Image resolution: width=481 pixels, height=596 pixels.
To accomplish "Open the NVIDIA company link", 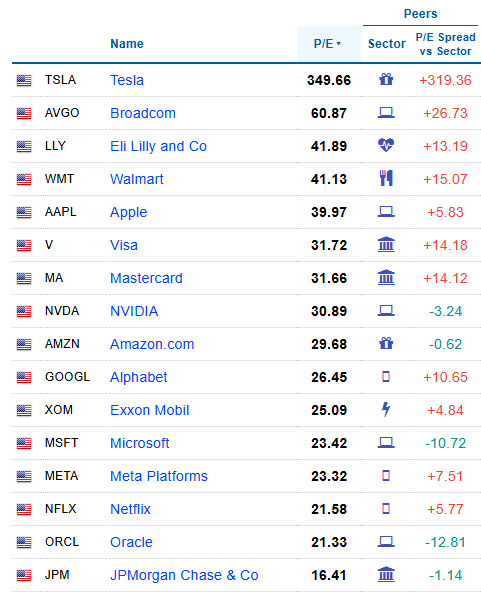I will (x=134, y=311).
